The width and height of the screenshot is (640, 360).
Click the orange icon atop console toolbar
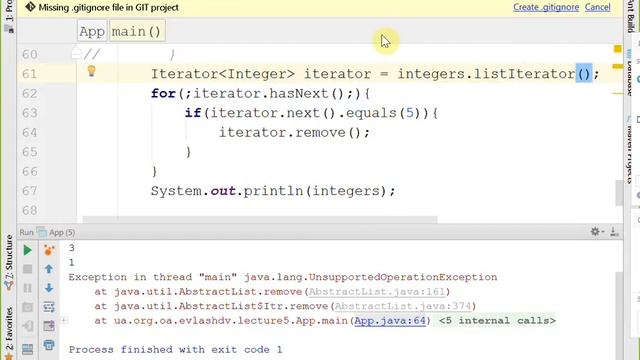tap(49, 250)
